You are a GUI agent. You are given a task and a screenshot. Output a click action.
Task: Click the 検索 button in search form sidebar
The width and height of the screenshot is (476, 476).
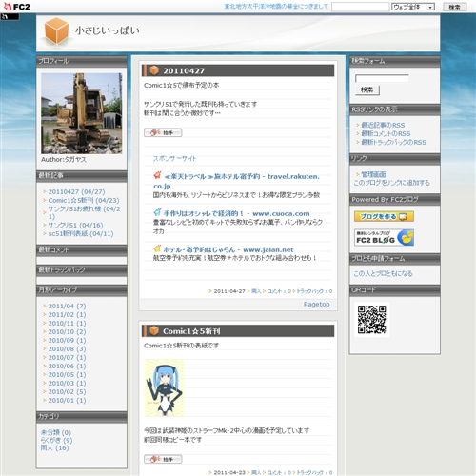click(x=367, y=90)
